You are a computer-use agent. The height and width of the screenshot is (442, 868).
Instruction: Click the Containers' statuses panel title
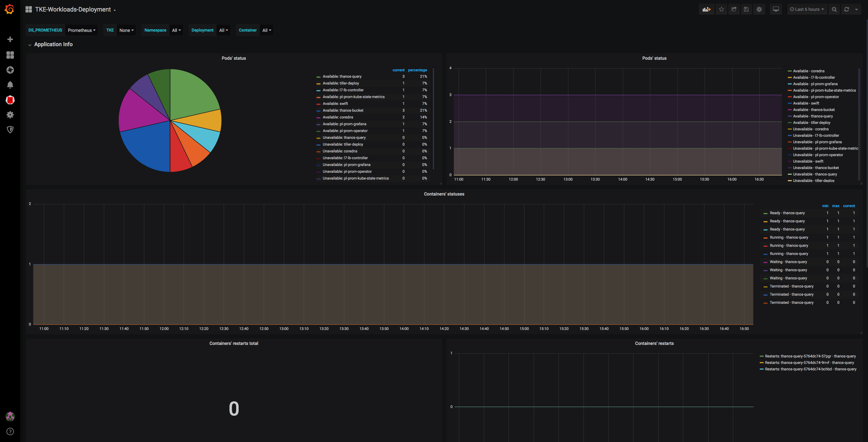click(444, 194)
